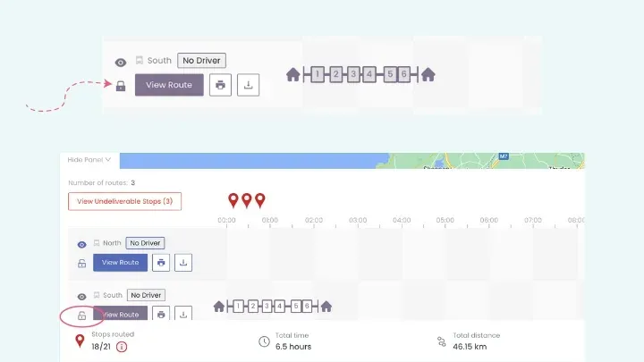Toggle North route visibility eye icon
Viewport: 644px width, 362px height.
[81, 244]
